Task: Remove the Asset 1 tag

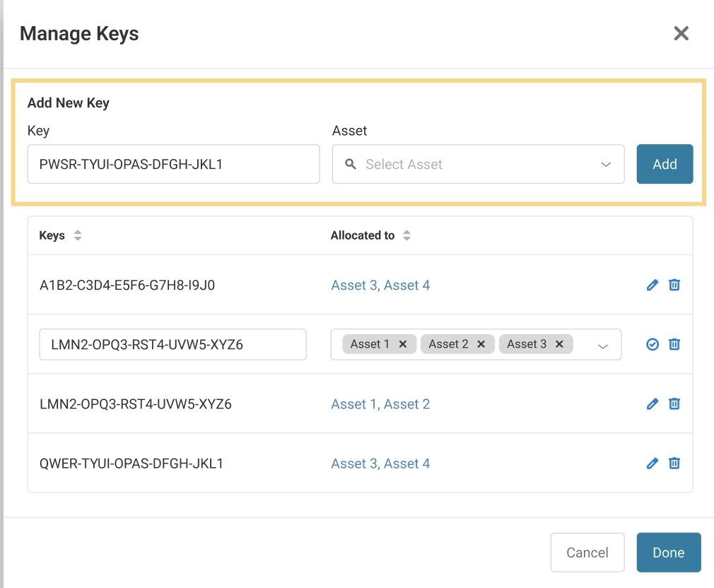Action: click(x=403, y=344)
